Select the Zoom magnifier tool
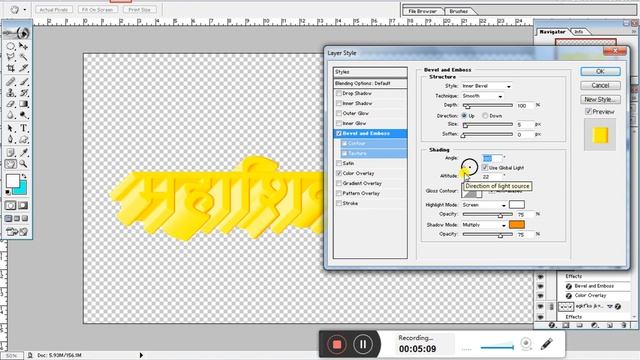 (x=23, y=164)
